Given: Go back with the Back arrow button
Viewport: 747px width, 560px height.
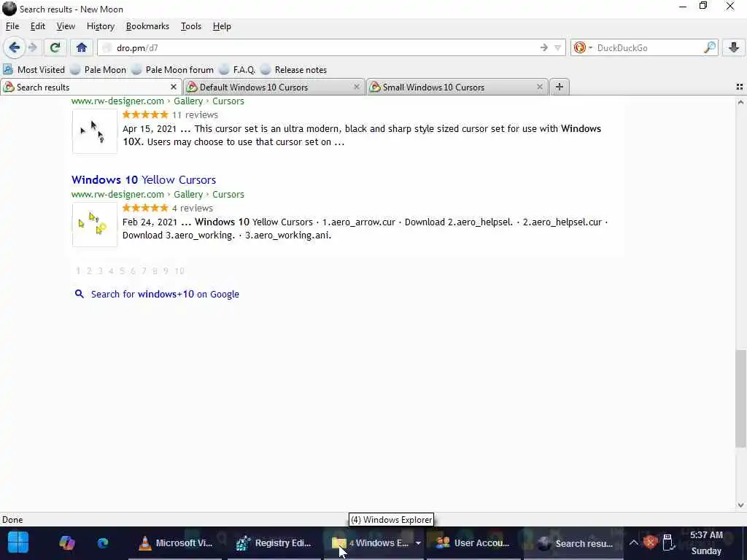Looking at the screenshot, I should [x=15, y=47].
